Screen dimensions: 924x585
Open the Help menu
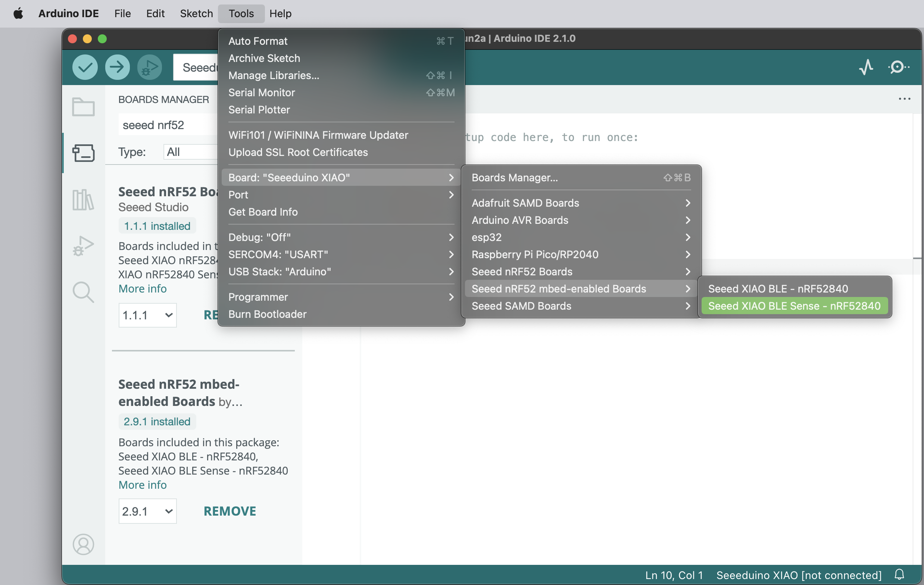click(280, 14)
